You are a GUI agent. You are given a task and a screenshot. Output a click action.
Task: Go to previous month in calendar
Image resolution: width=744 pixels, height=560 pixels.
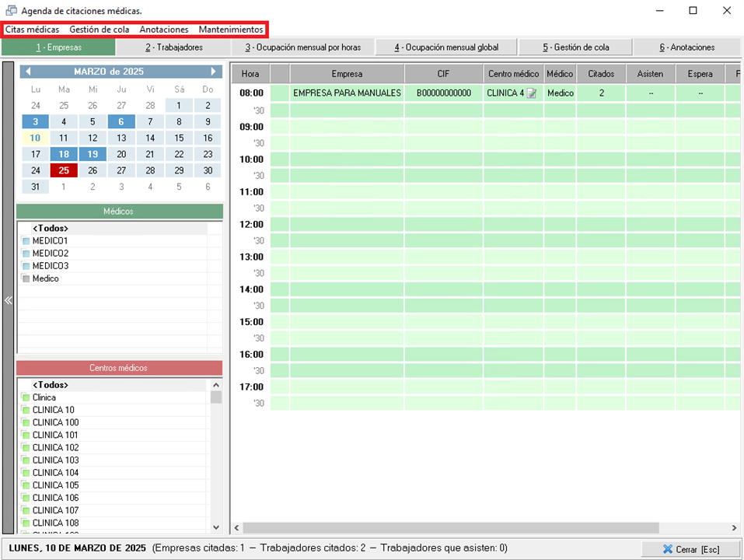(x=28, y=72)
